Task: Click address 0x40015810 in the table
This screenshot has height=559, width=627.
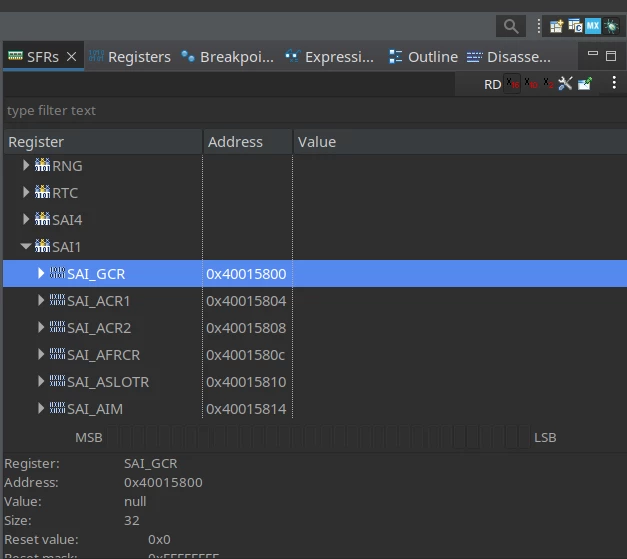Action: (x=246, y=382)
